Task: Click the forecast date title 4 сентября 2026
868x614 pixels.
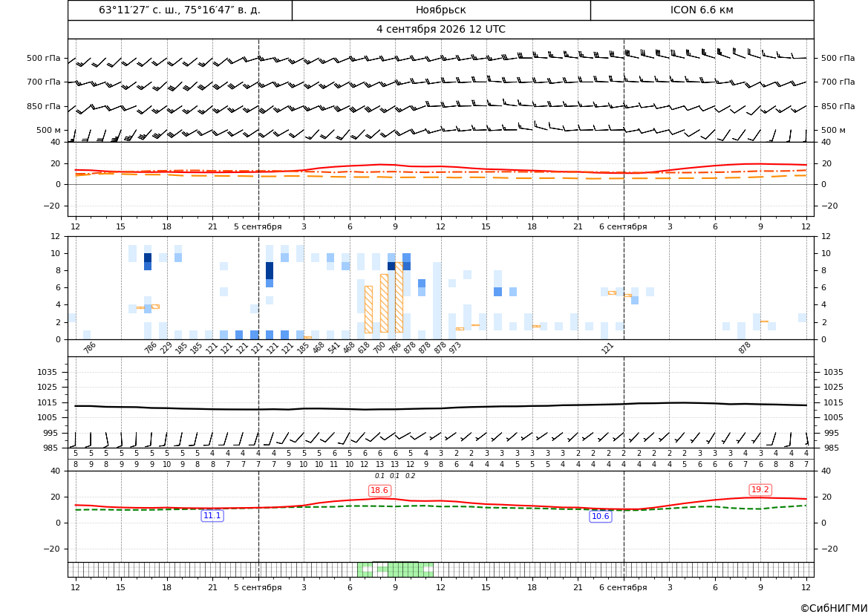Action: click(440, 30)
